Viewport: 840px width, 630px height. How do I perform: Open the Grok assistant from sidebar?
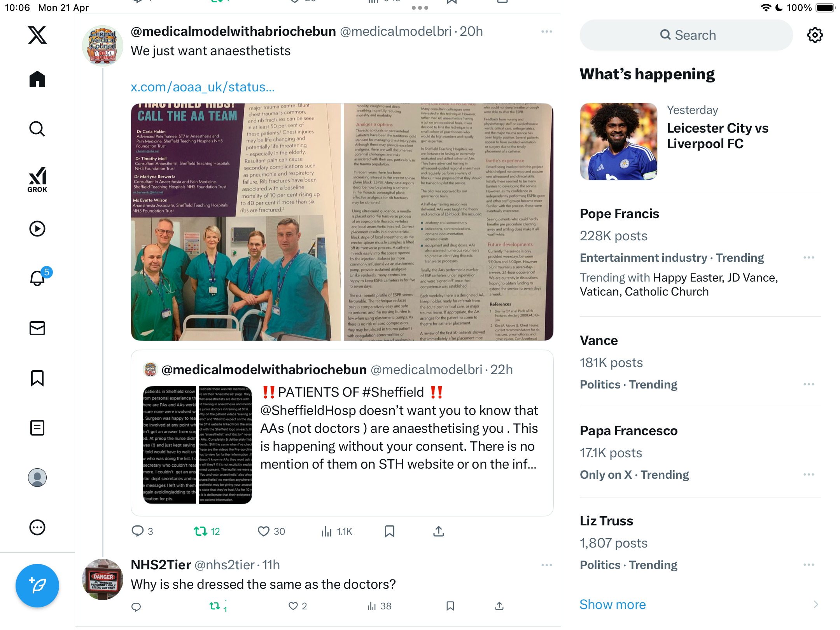(37, 179)
